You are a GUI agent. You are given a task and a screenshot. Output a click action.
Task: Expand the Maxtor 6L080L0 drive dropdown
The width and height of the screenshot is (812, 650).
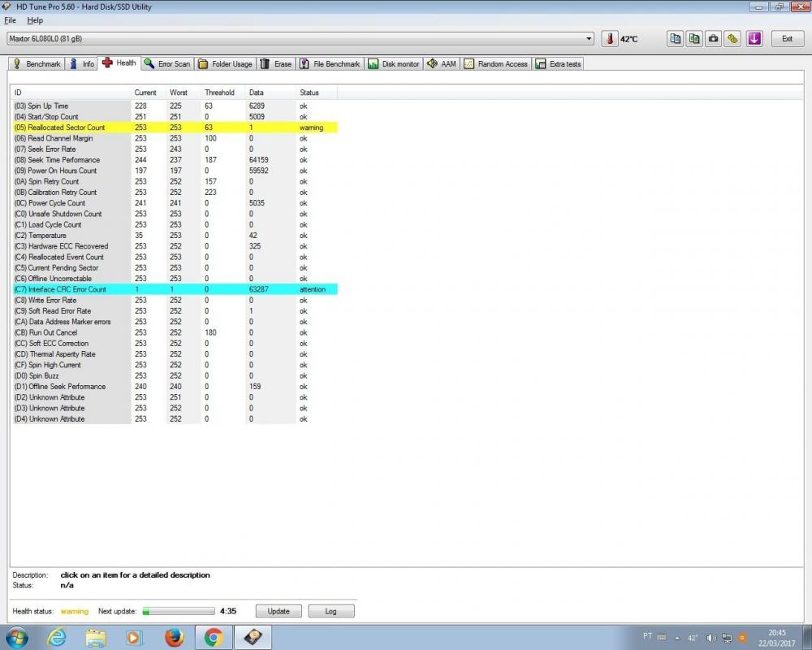pyautogui.click(x=590, y=38)
